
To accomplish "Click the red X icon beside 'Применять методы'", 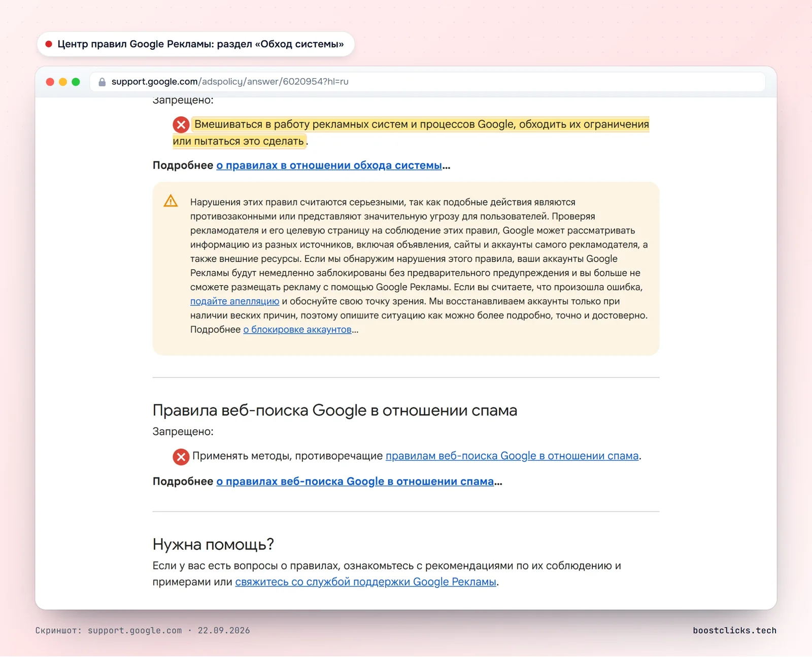I will (181, 457).
